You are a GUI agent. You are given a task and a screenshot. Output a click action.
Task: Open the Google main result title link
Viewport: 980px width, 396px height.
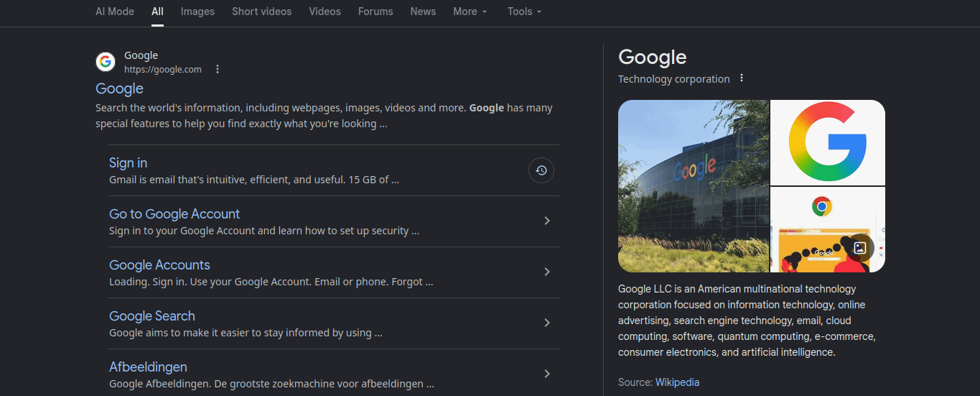pyautogui.click(x=119, y=88)
